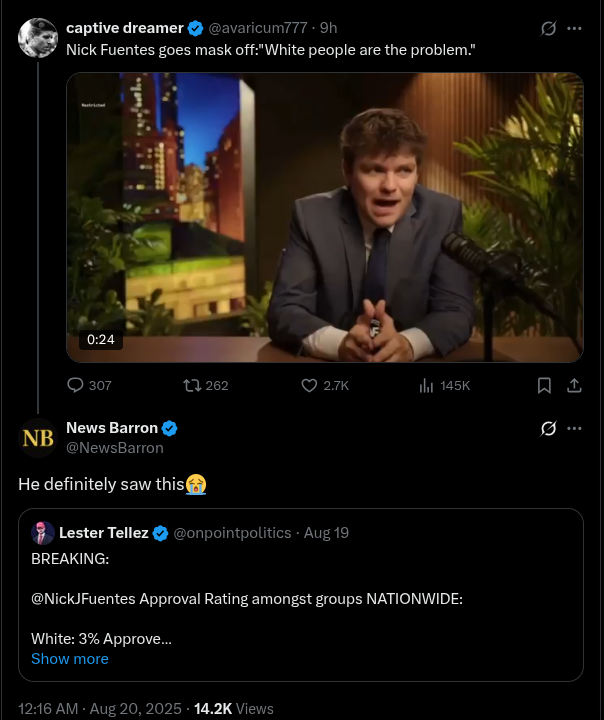Like the post with 2.7K likes
This screenshot has width=604, height=720.
[x=309, y=385]
